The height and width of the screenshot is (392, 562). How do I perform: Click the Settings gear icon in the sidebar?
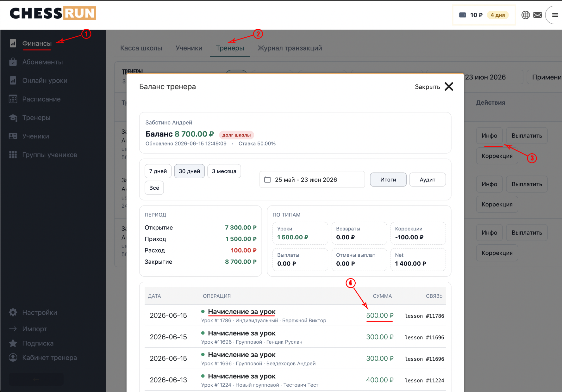[13, 312]
